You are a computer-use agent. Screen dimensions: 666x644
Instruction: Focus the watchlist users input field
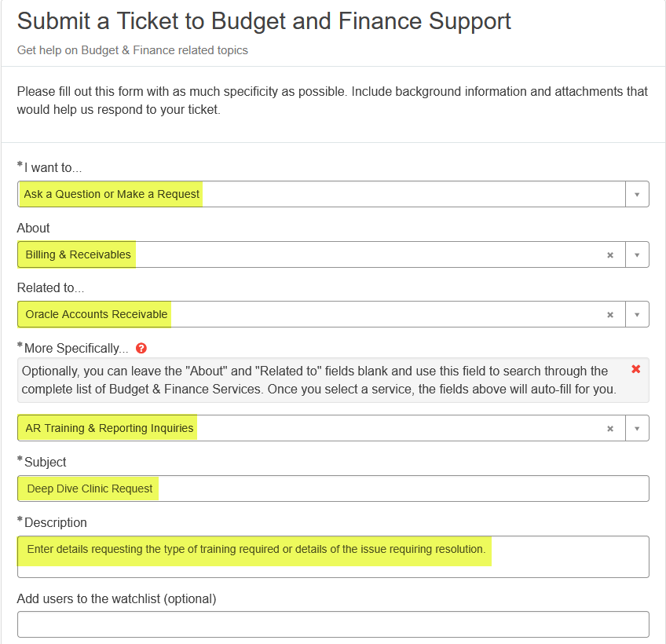[x=333, y=624]
